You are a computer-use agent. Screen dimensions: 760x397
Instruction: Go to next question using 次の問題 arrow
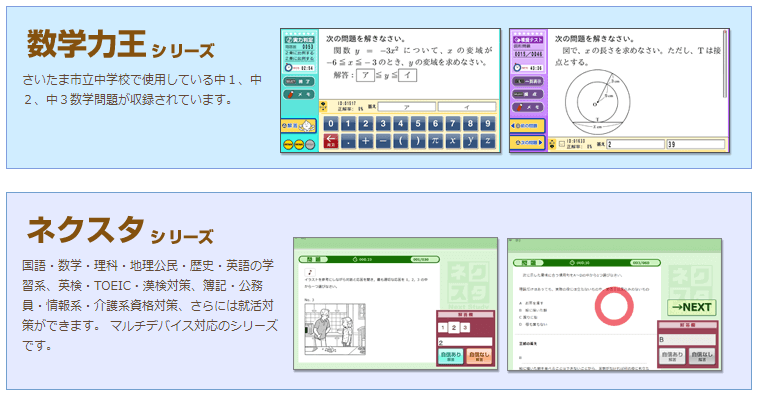(x=528, y=143)
